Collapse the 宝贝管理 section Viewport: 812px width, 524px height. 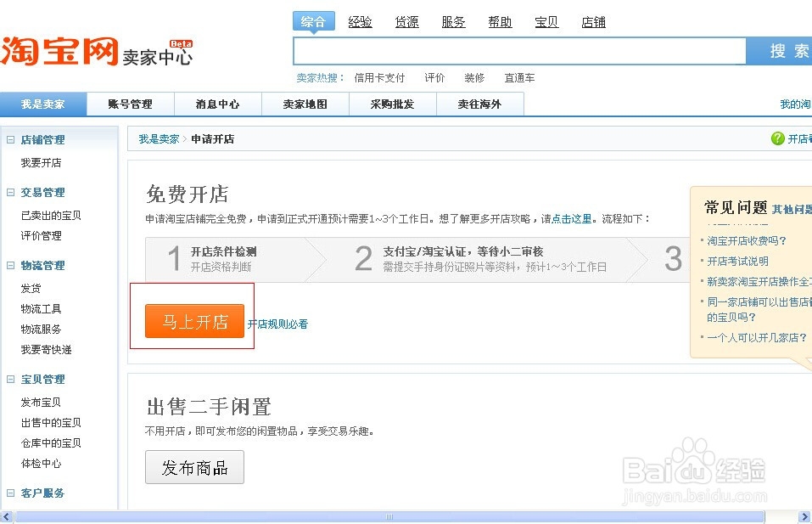pyautogui.click(x=10, y=380)
